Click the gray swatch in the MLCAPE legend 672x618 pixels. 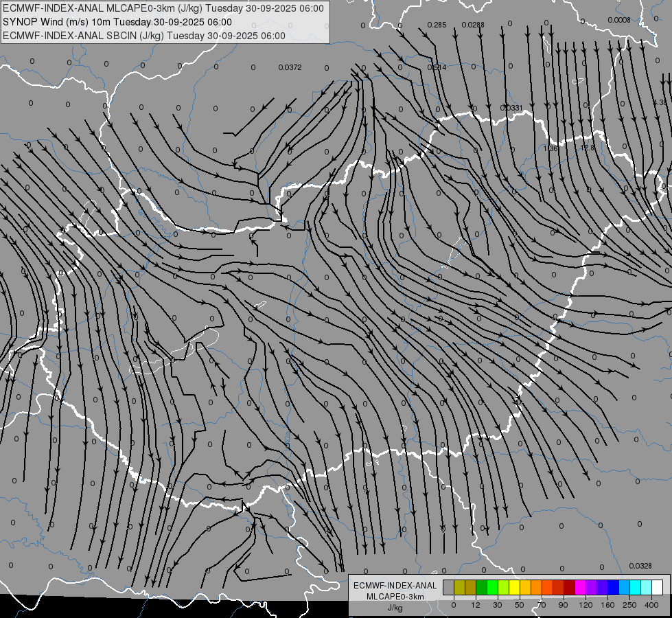coord(449,587)
